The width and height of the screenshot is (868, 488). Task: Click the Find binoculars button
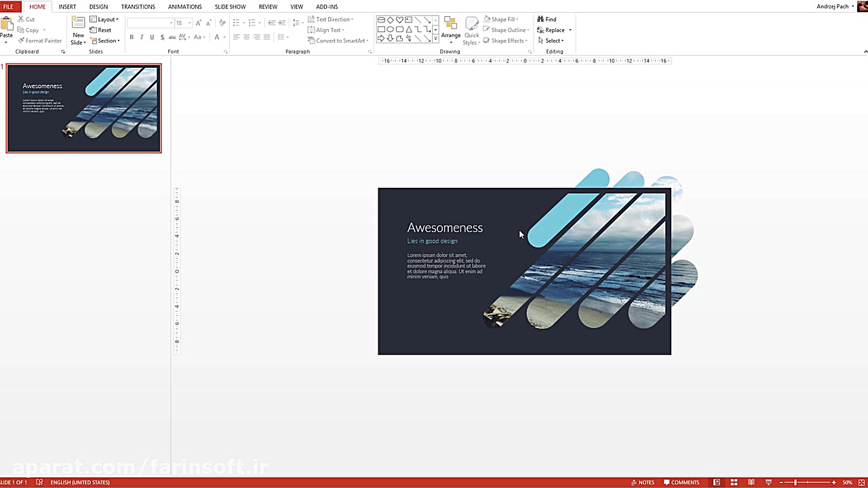coord(547,20)
